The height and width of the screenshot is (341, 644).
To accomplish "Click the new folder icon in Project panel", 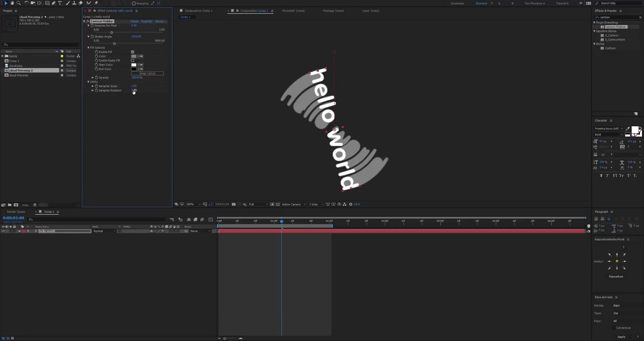I will [10, 205].
